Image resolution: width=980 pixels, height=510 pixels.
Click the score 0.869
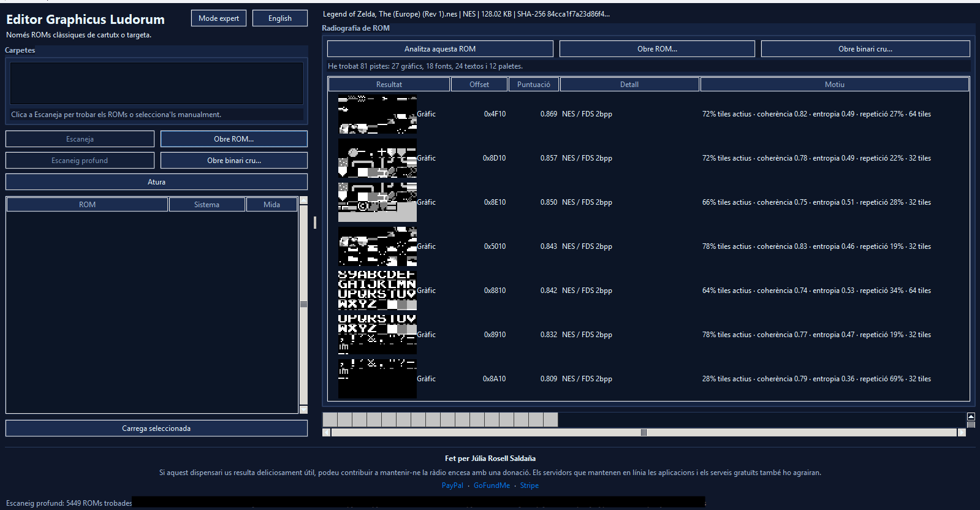549,114
